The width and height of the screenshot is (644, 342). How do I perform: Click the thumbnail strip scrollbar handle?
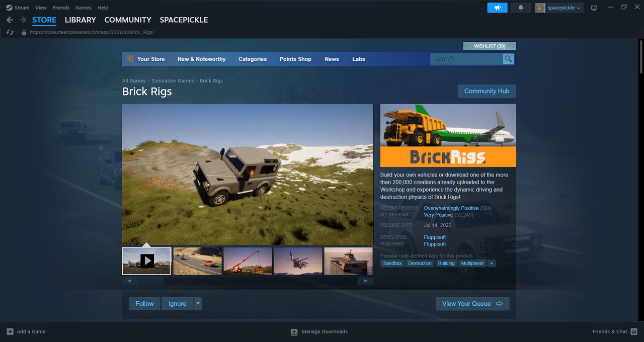(150, 281)
